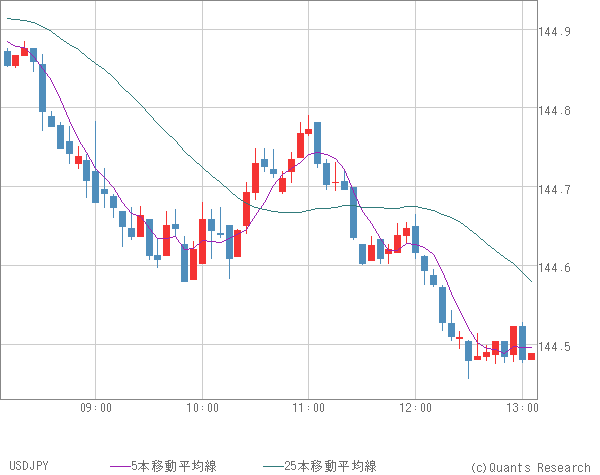This screenshot has height=475, width=600.
Task: Click the 144.7 price axis label
Action: 554,189
